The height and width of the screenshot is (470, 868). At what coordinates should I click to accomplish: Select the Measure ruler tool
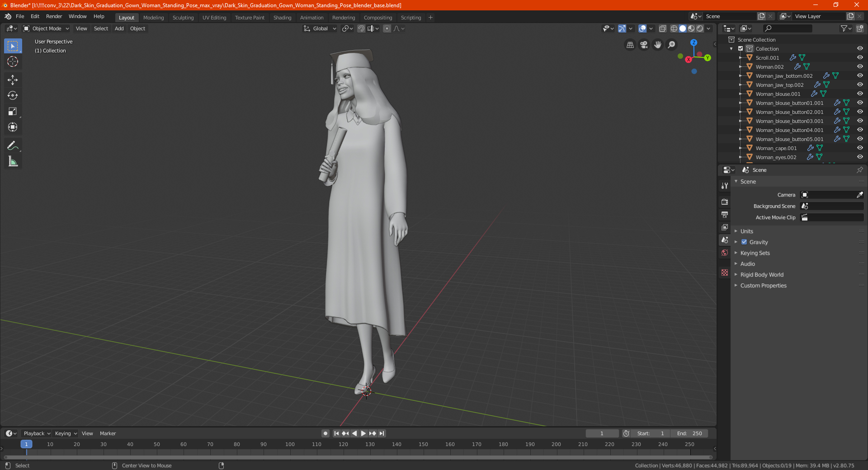coord(13,161)
